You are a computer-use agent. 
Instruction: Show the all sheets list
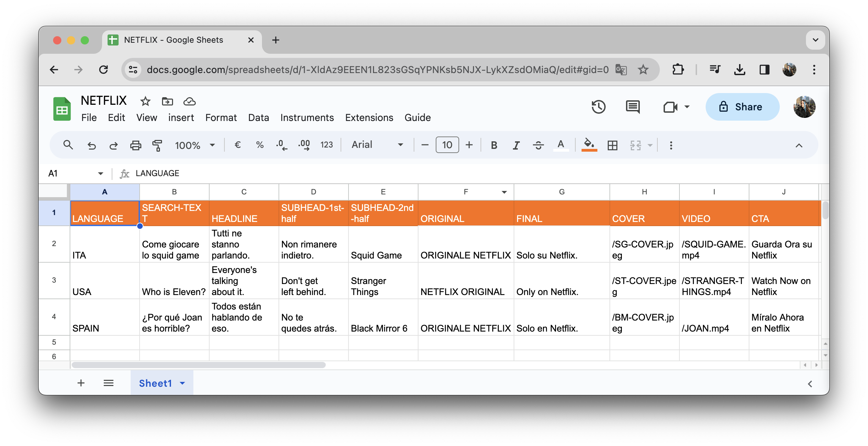click(x=109, y=383)
